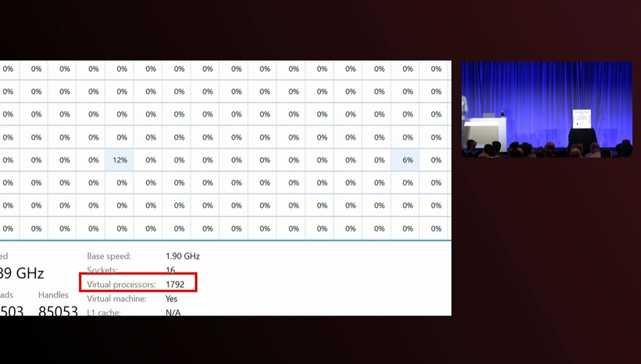Click the large GHz speed reading
This screenshot has width=641, height=364.
pos(22,273)
